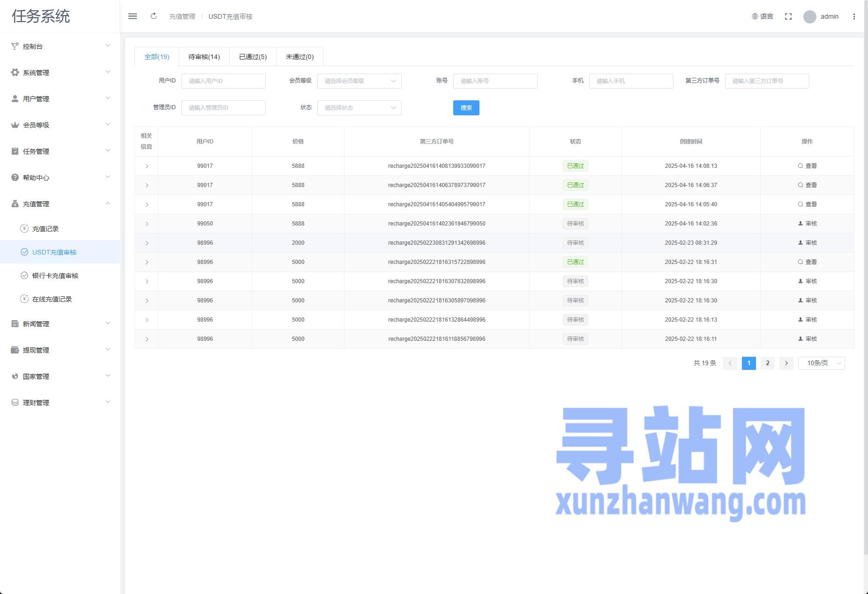Open 充值记录 menu item

[x=60, y=229]
